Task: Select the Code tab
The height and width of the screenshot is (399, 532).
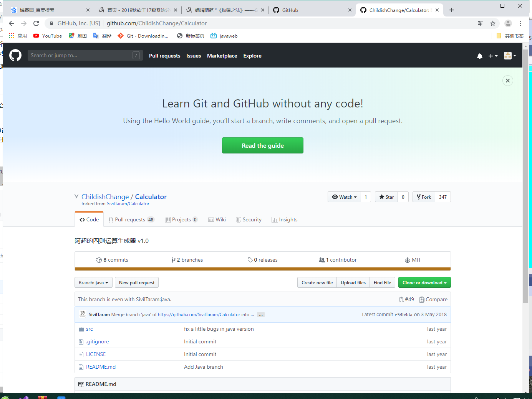Action: point(89,219)
